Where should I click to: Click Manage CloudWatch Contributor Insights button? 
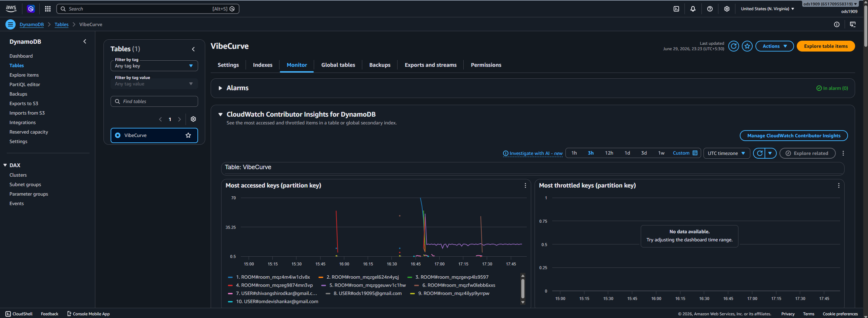pos(793,136)
